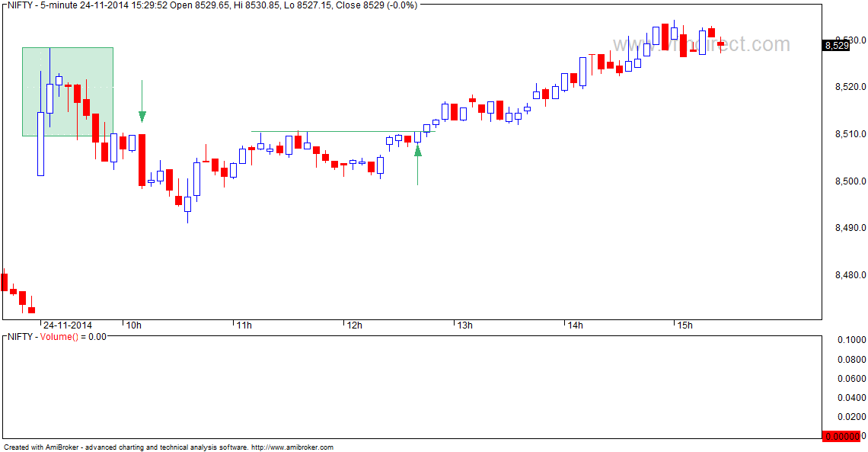
Task: Click the 13h time axis label
Action: [465, 325]
